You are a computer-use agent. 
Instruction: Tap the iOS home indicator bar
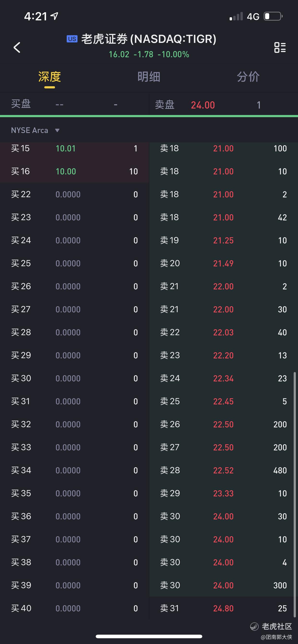[149, 636]
